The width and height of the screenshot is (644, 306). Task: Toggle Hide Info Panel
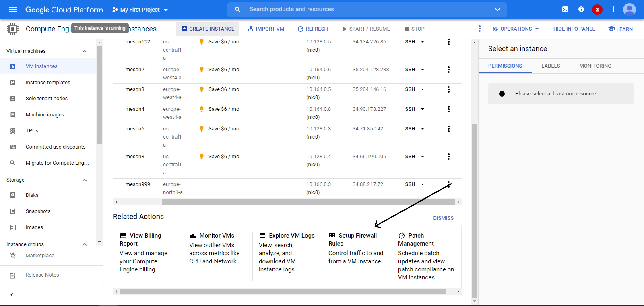[574, 29]
